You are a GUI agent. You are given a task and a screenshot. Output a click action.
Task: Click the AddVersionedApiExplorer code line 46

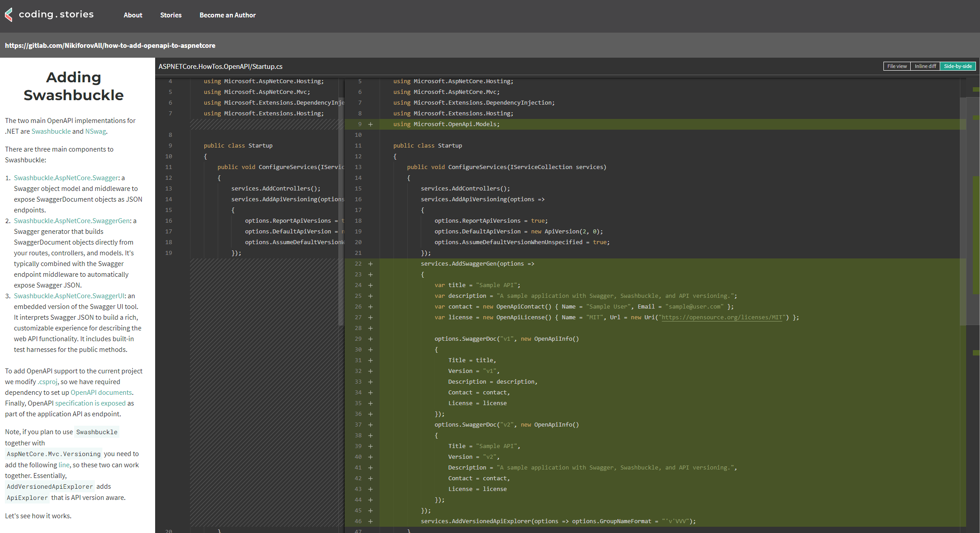tap(558, 521)
